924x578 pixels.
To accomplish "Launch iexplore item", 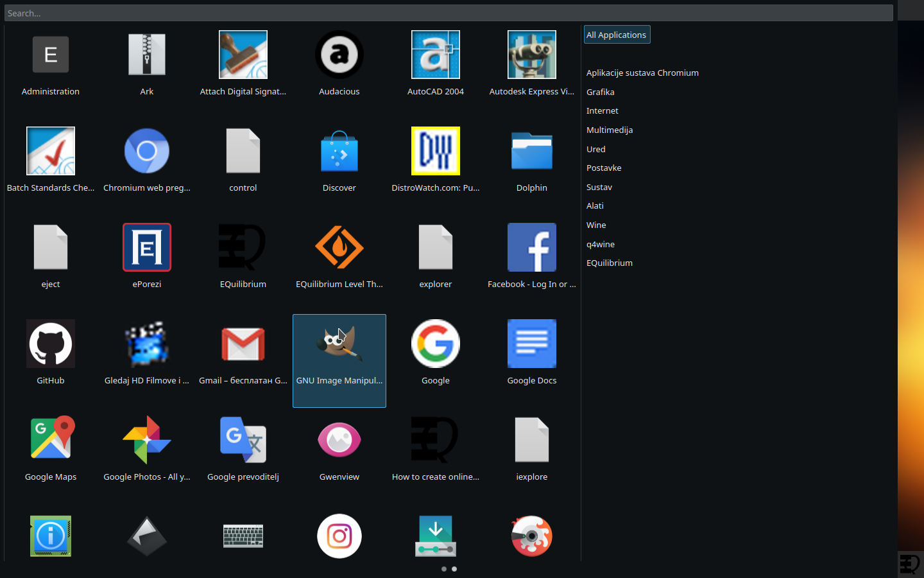I will (x=532, y=449).
